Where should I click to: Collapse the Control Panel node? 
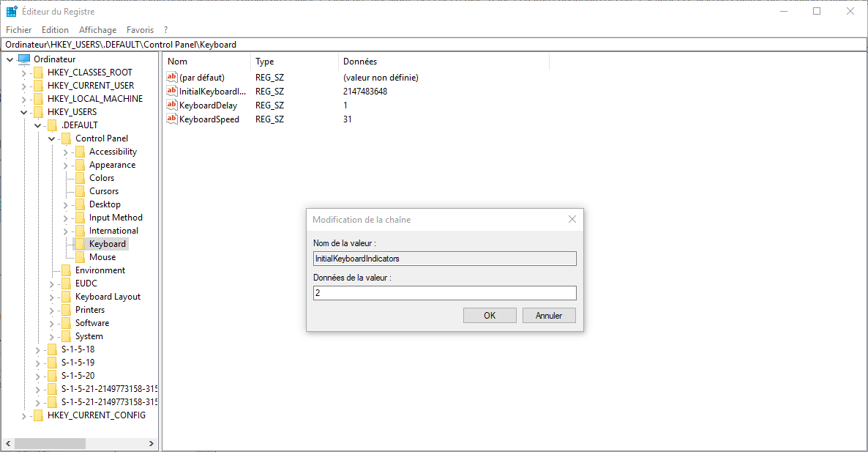(x=51, y=138)
